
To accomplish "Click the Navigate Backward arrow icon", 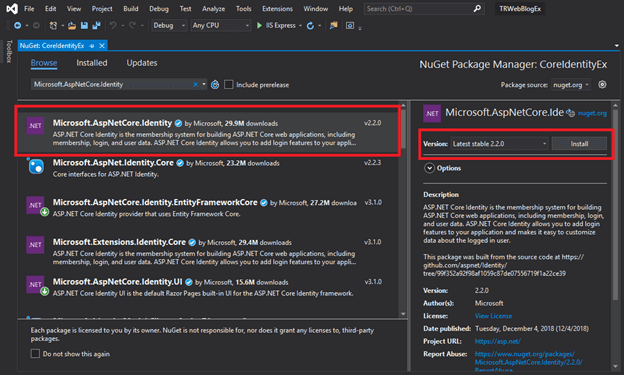I will 18,25.
